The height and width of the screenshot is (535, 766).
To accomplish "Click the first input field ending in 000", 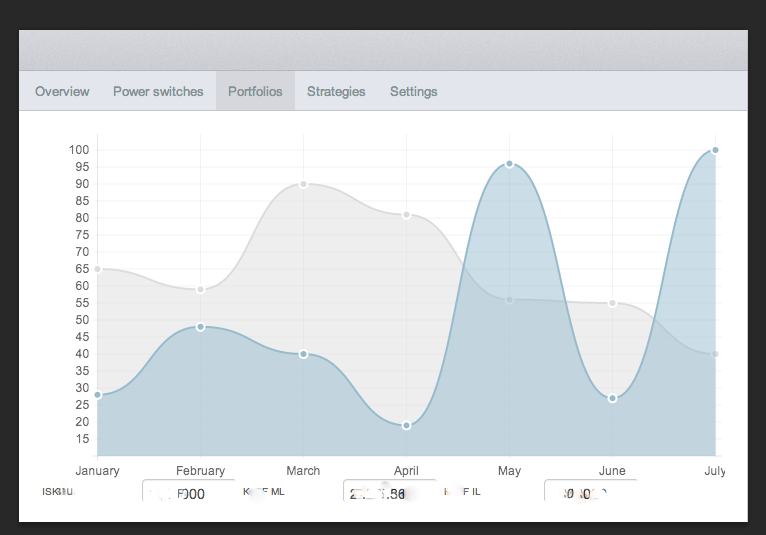I will tap(188, 492).
